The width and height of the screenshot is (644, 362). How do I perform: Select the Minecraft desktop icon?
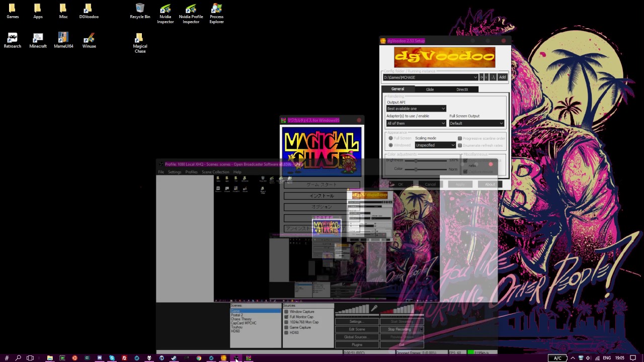(x=38, y=41)
